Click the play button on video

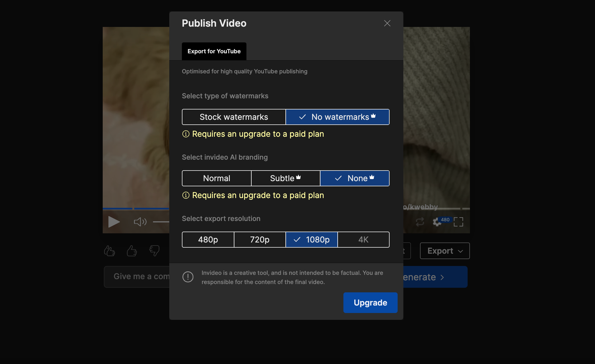(114, 222)
